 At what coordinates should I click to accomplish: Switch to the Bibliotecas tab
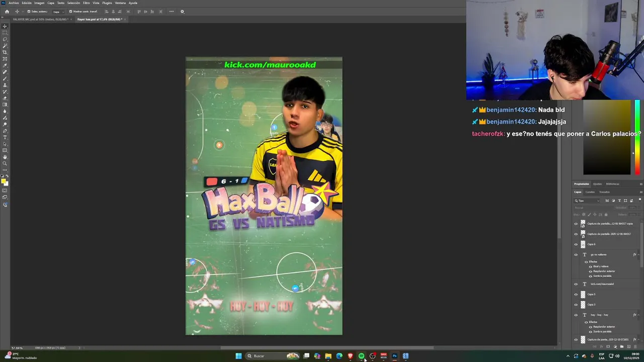click(x=612, y=184)
